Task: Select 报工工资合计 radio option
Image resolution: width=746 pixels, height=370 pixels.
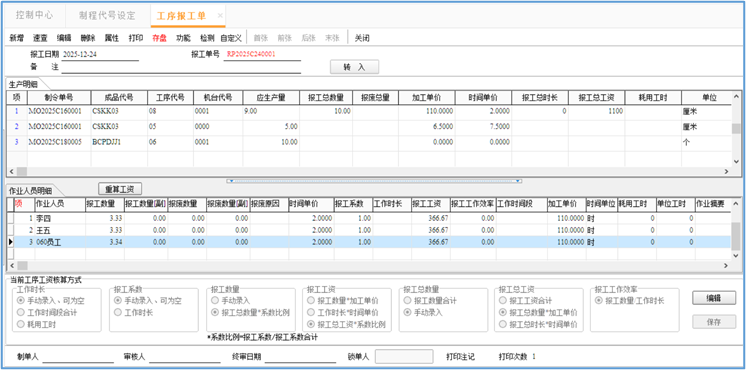Action: coord(525,301)
